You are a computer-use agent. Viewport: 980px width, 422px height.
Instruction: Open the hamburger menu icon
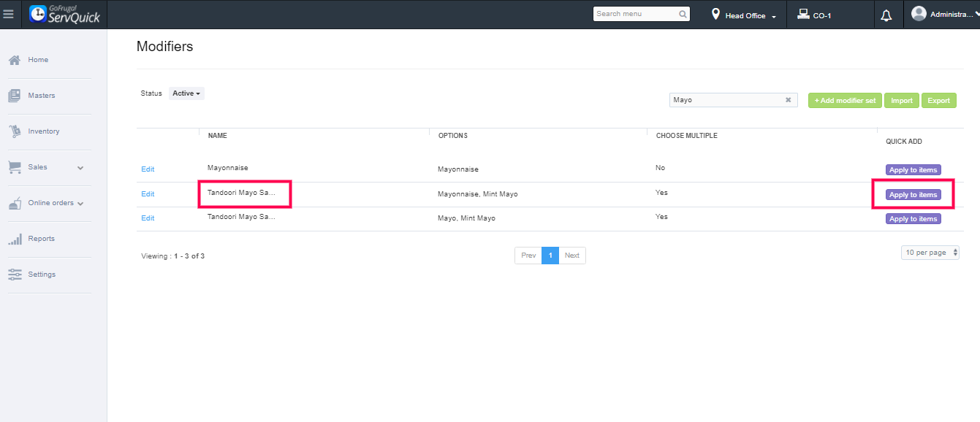9,14
